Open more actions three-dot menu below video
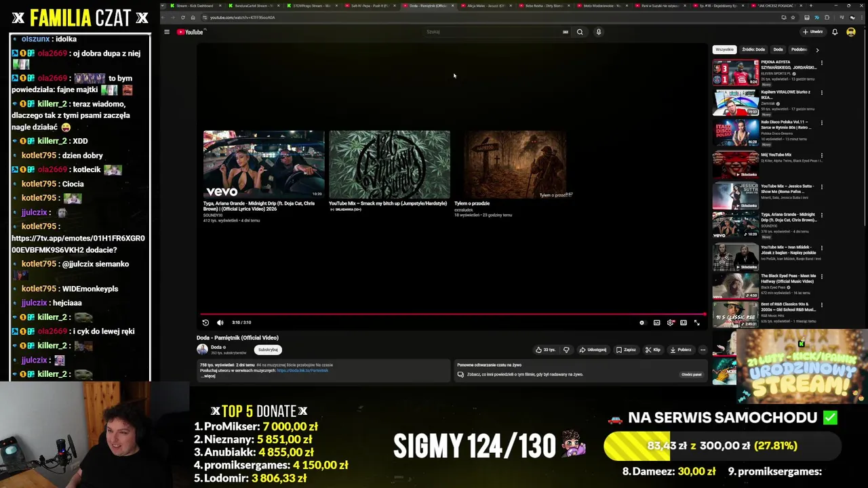The image size is (868, 488). (x=703, y=350)
